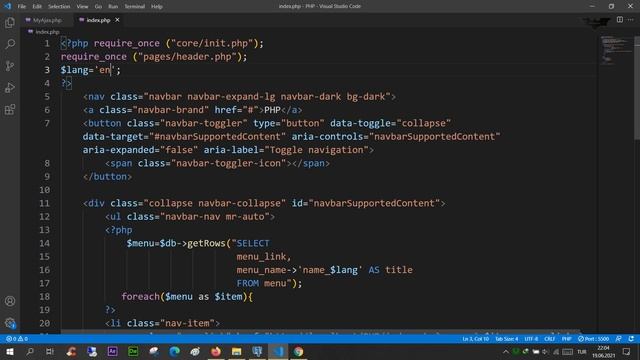Click line number 14 in the gutter
This screenshot has height=360, width=640.
tap(44, 243)
